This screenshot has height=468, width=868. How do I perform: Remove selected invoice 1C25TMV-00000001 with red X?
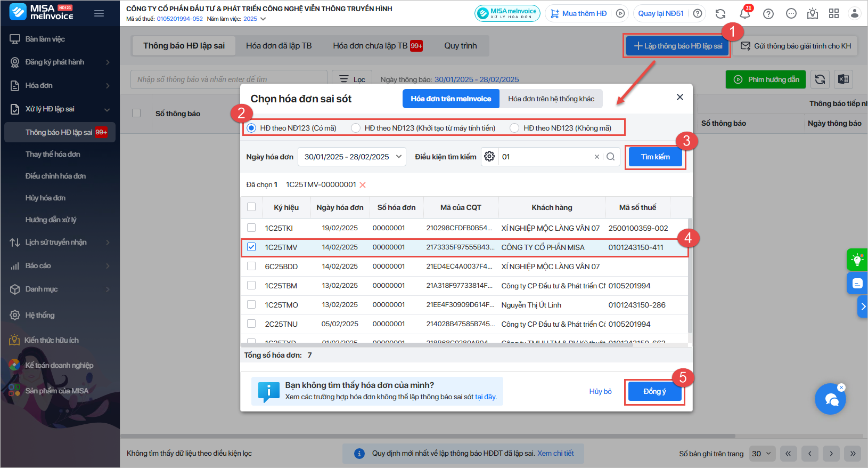[x=363, y=185]
